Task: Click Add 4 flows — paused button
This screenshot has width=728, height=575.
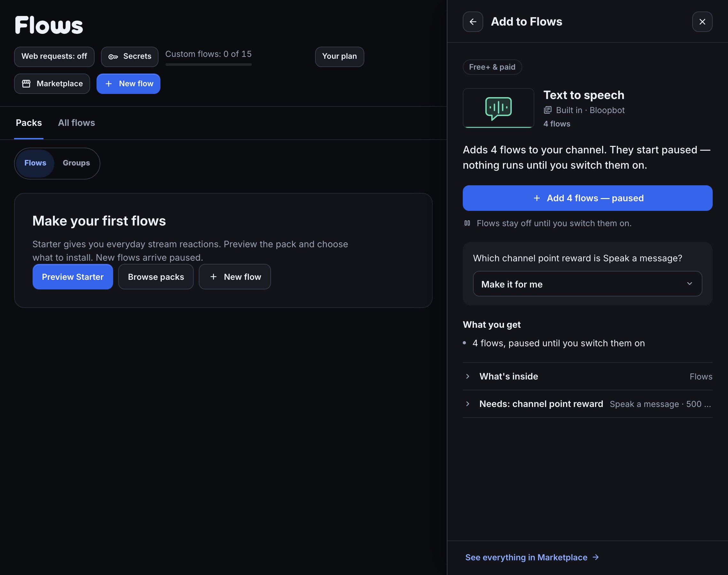Action: point(587,198)
